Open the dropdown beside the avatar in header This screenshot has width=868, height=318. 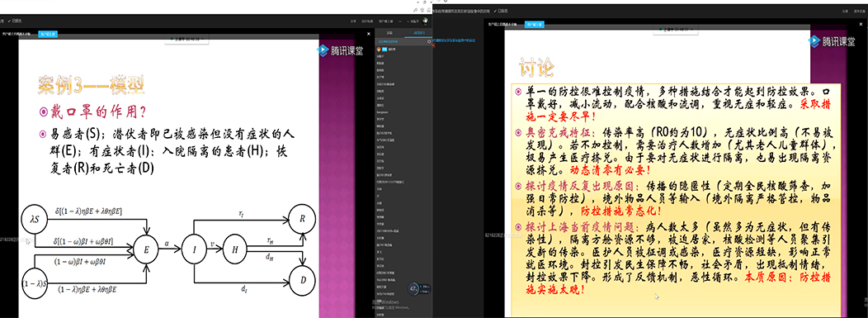[408, 21]
